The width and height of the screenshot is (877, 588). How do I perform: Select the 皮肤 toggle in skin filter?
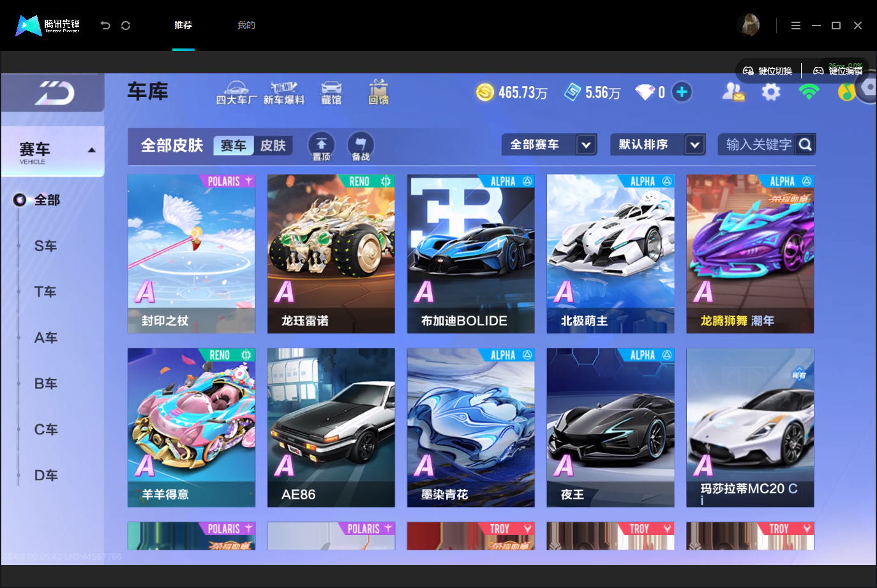(x=273, y=146)
